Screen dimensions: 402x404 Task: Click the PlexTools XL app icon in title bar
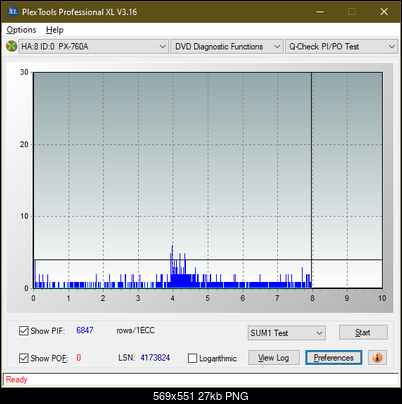[x=12, y=12]
